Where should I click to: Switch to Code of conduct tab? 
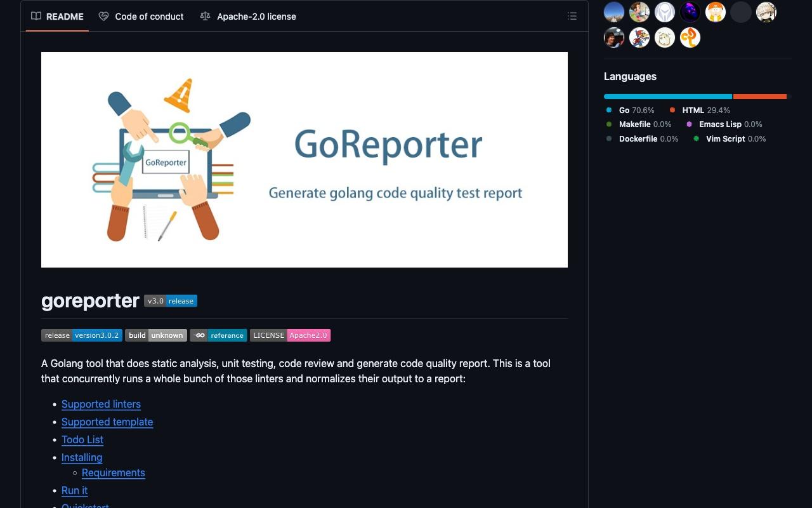pyautogui.click(x=141, y=17)
